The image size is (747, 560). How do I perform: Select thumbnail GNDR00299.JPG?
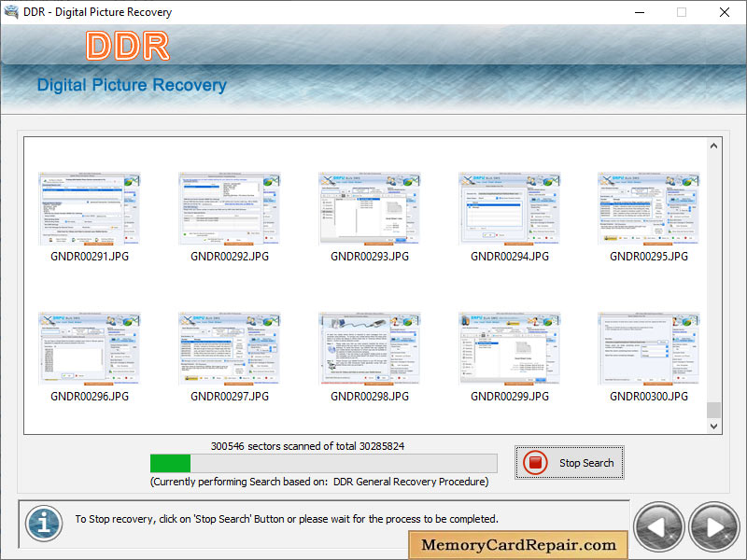pyautogui.click(x=510, y=348)
